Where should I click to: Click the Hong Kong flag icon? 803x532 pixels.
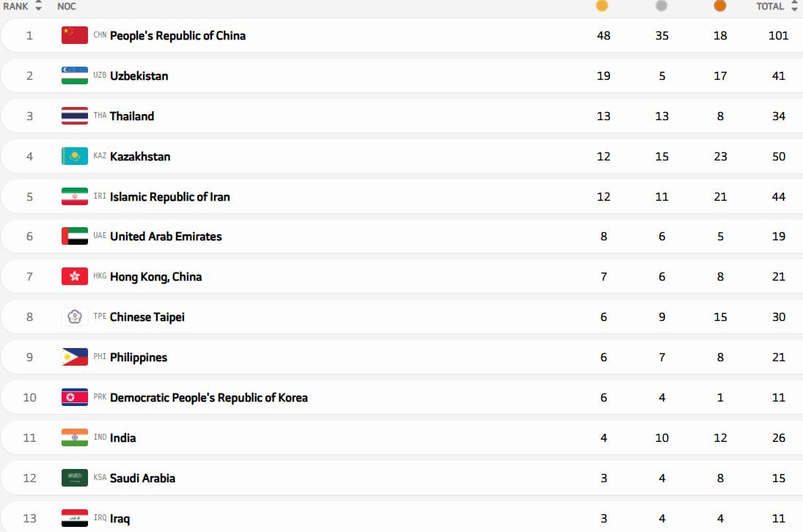click(75, 276)
